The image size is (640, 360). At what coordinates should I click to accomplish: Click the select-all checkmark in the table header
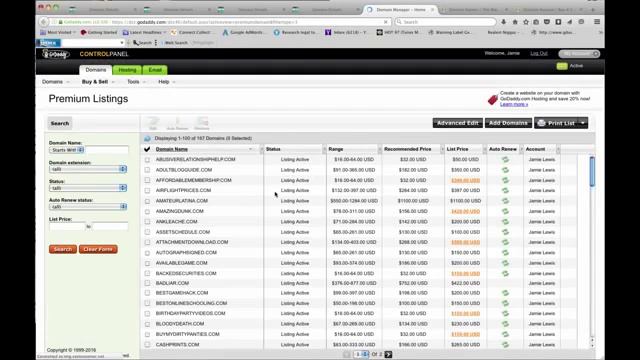point(147,149)
